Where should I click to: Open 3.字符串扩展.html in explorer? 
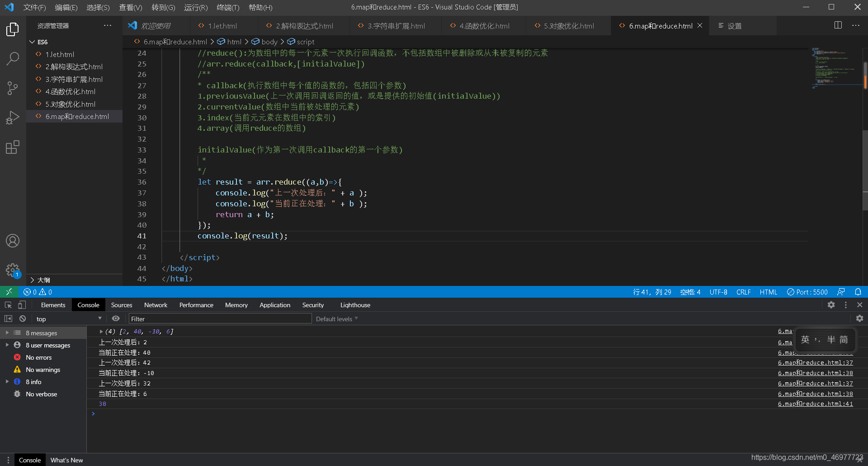point(74,79)
